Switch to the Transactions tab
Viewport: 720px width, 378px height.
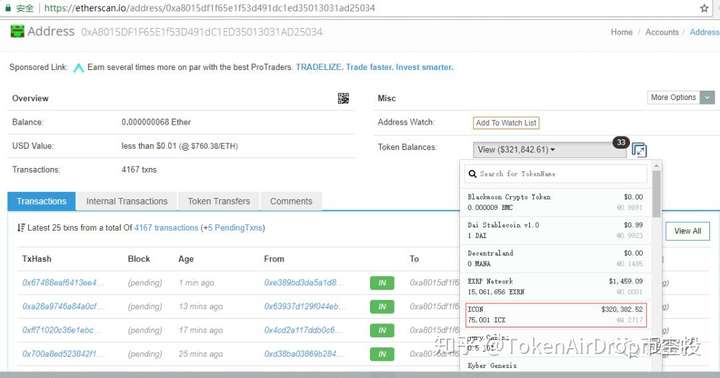[x=41, y=201]
